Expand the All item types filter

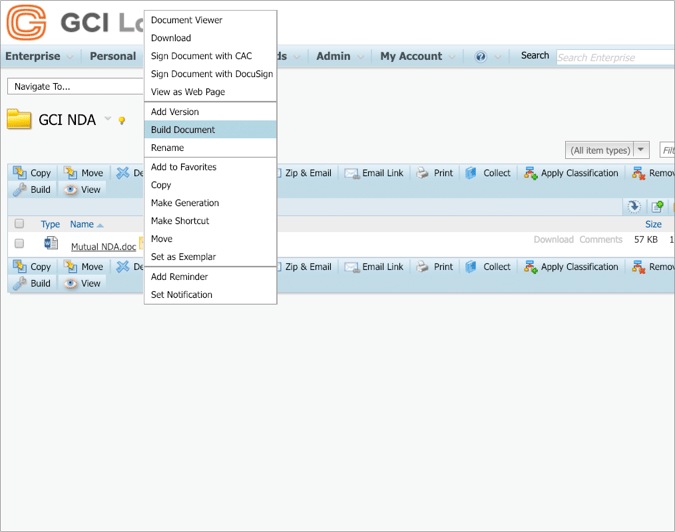(x=641, y=150)
